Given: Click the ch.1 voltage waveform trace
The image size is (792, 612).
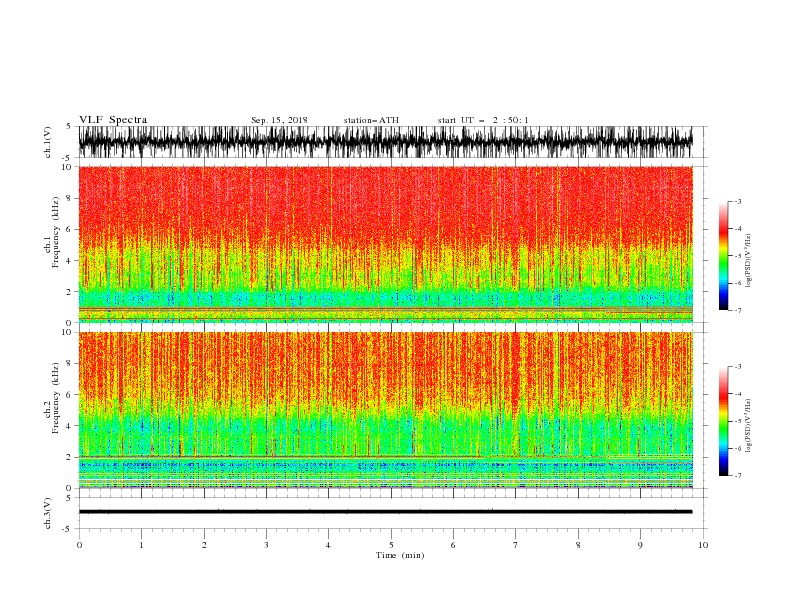Looking at the screenshot, I should 385,142.
